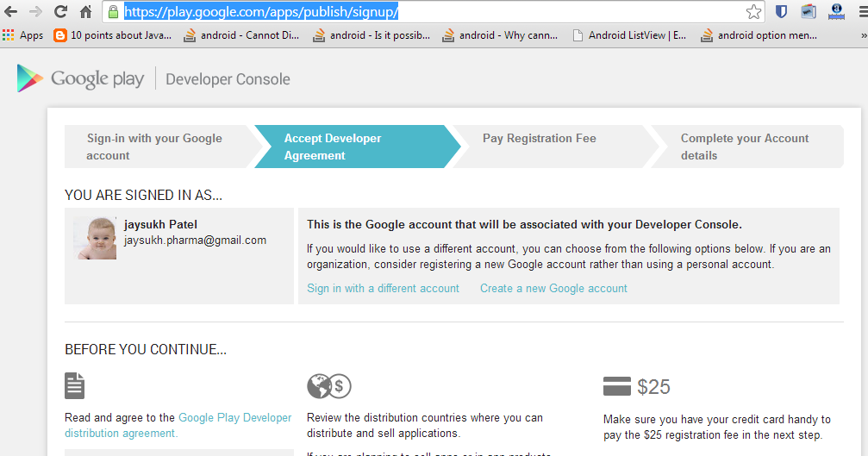
Task: Select 'Accept Developer Agreement' step
Action: [x=357, y=147]
